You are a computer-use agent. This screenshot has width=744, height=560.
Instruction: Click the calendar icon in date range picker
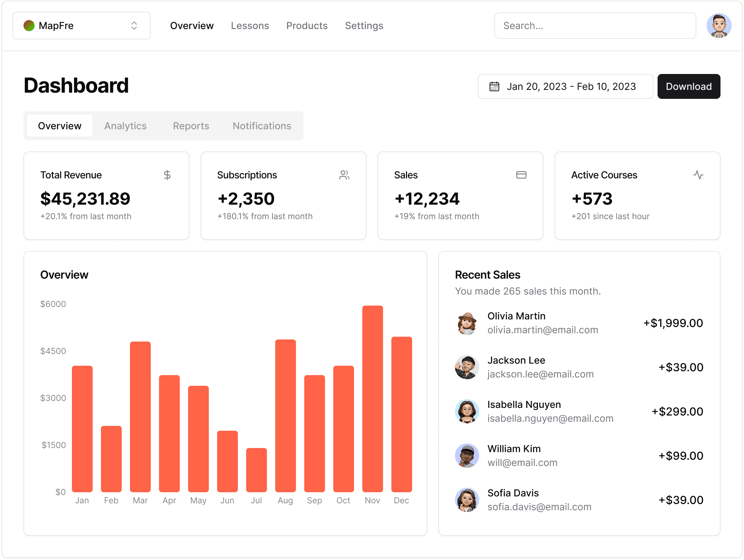pyautogui.click(x=494, y=86)
